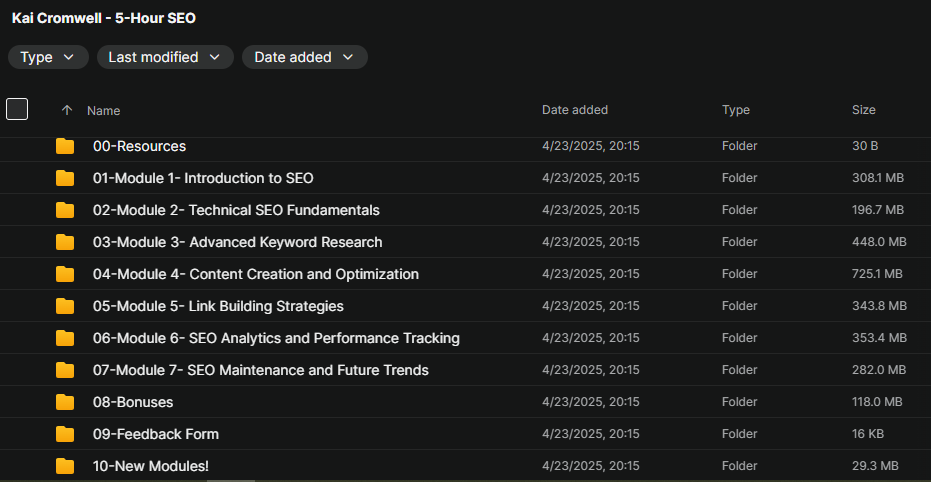Click the folder icon for 09-Feedback Form
Screen dimensions: 931x482
click(x=65, y=435)
